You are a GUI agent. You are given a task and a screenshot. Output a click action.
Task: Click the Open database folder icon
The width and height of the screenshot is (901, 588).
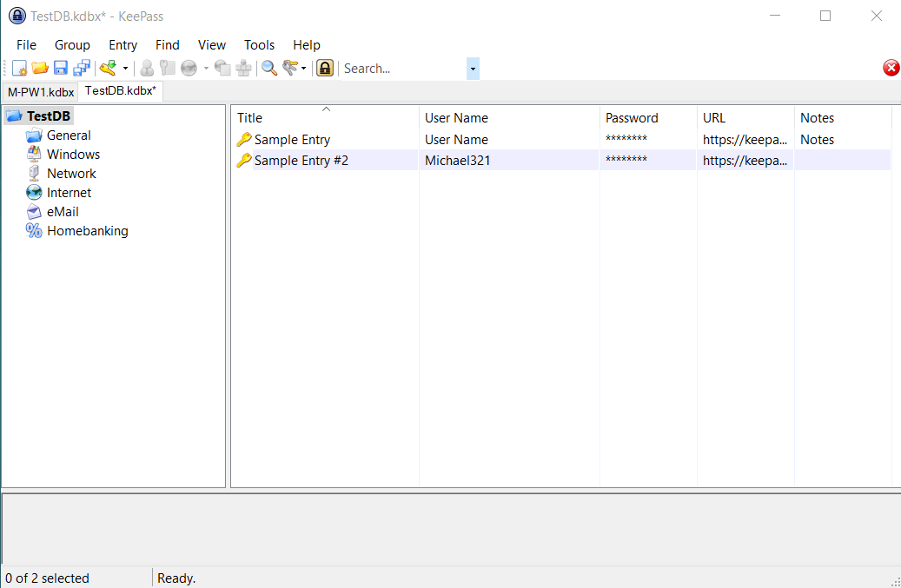coord(40,69)
